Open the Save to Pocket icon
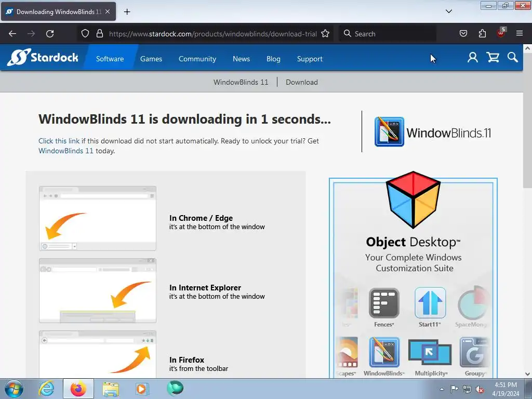Screen dimensions: 532x399 [x=463, y=34]
